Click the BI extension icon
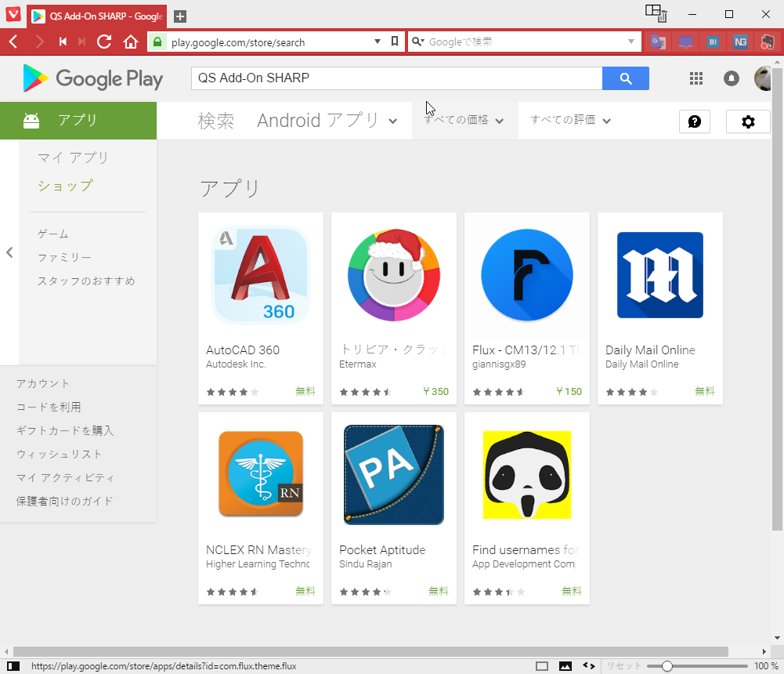This screenshot has height=674, width=784. click(713, 42)
